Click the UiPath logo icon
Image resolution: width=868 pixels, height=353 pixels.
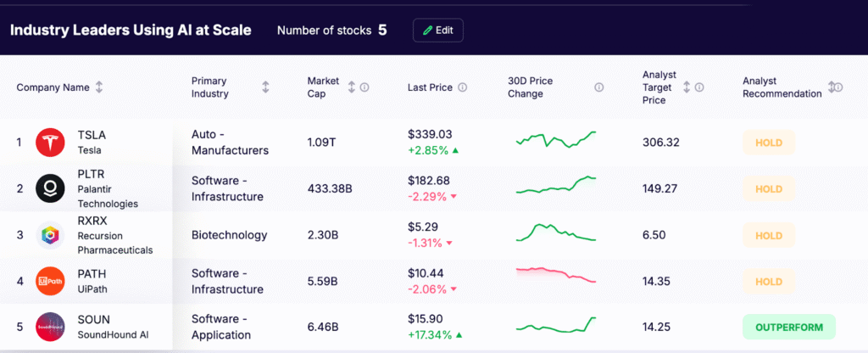click(50, 281)
